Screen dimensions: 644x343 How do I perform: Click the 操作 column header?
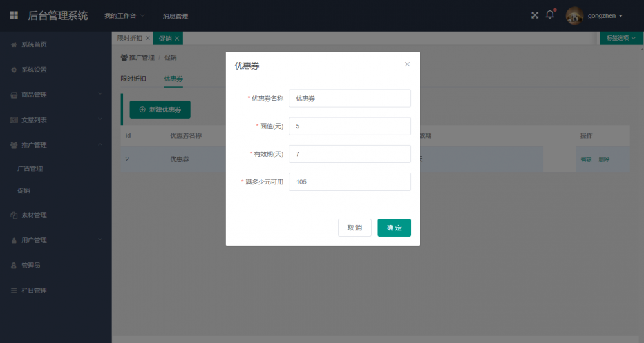[586, 136]
